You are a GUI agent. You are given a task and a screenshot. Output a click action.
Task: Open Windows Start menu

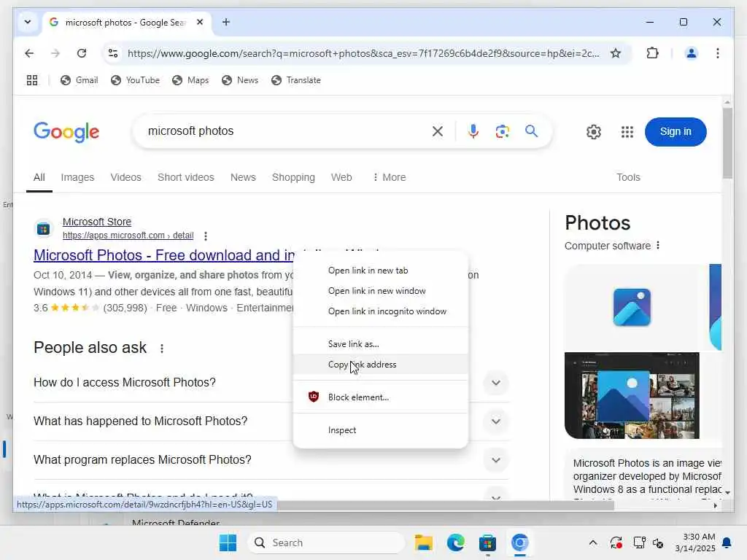(x=228, y=542)
